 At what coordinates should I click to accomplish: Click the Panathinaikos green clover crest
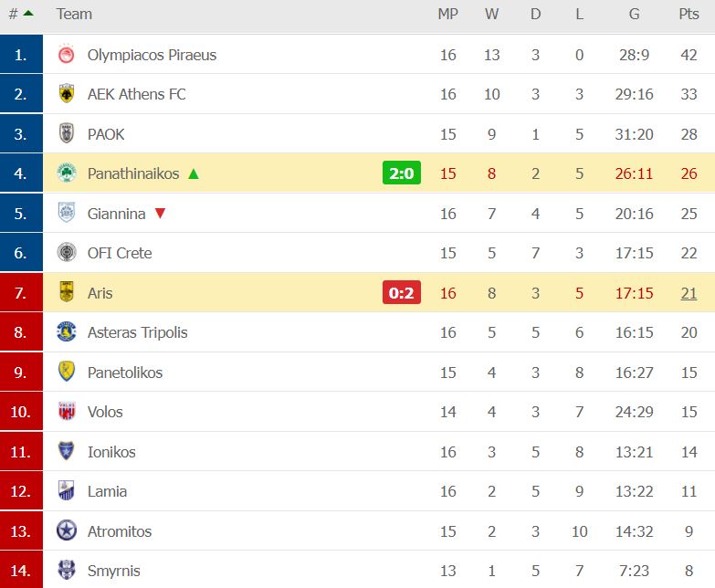[66, 173]
